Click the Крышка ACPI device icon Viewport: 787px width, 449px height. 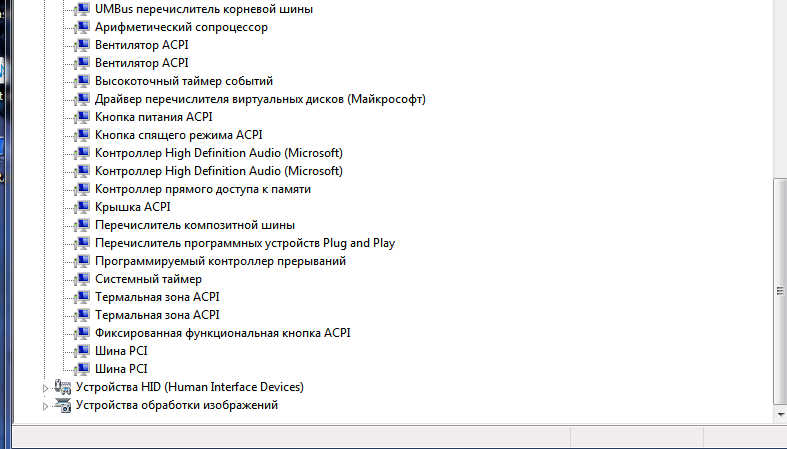[x=83, y=207]
